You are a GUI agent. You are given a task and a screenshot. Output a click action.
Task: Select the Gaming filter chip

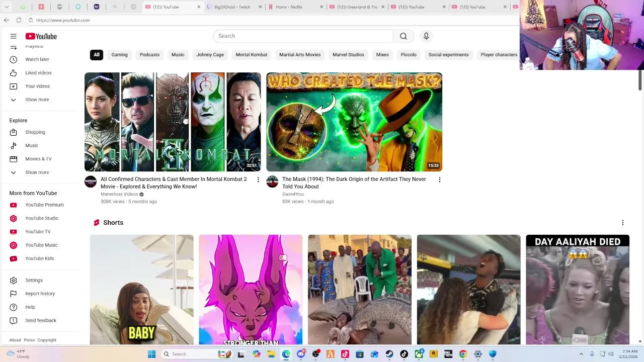(120, 55)
